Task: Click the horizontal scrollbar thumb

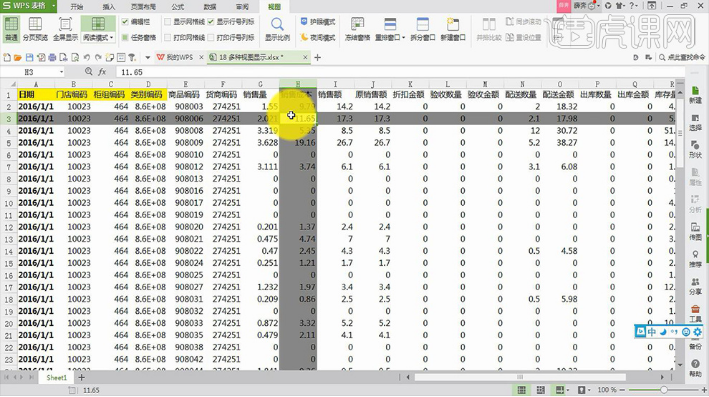Action: [520, 377]
